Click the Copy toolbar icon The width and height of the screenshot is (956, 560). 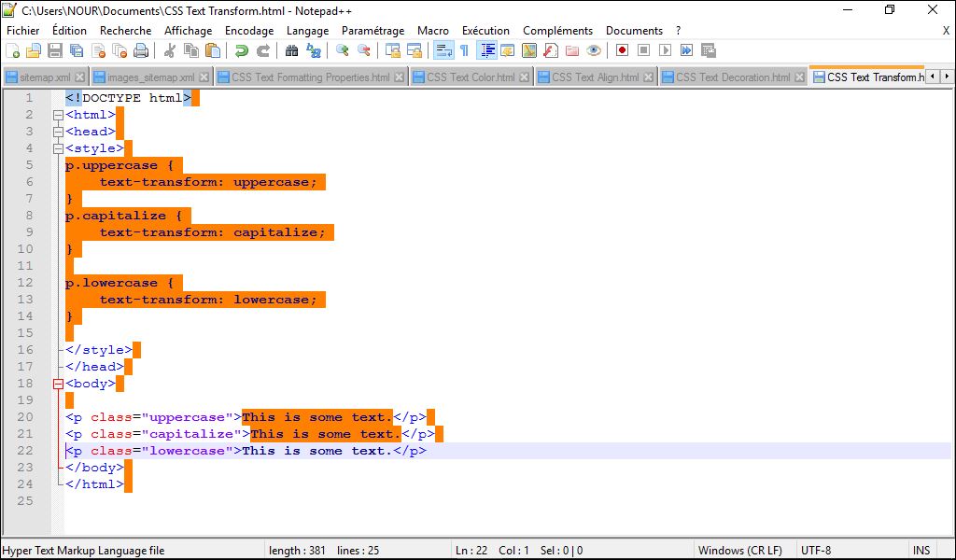pos(191,50)
